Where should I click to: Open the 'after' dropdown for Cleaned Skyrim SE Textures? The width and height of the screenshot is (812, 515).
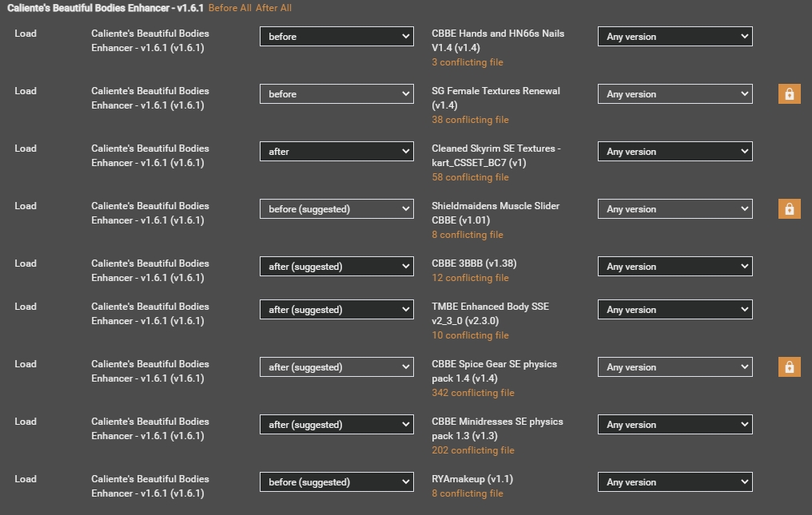pos(336,151)
